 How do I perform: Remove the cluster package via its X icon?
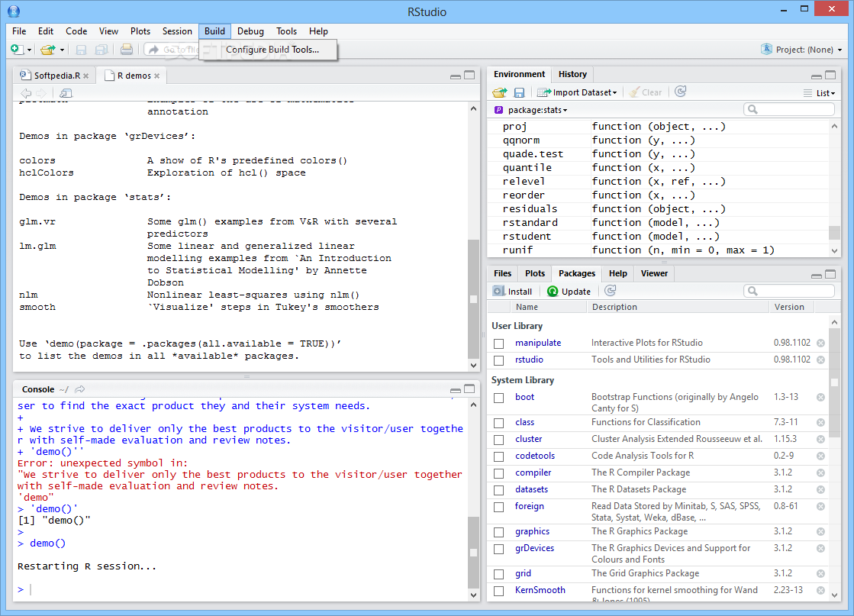[x=820, y=440]
